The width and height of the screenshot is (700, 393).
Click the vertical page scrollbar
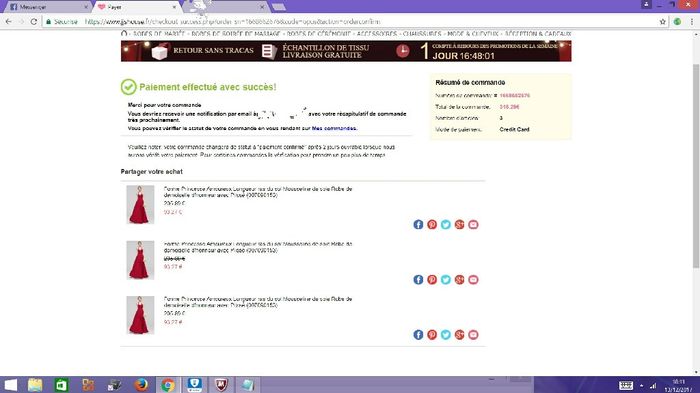coord(696,166)
